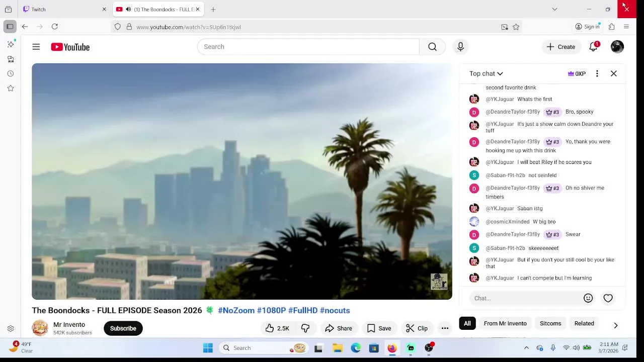Open tracking protection shield icon

point(118,27)
